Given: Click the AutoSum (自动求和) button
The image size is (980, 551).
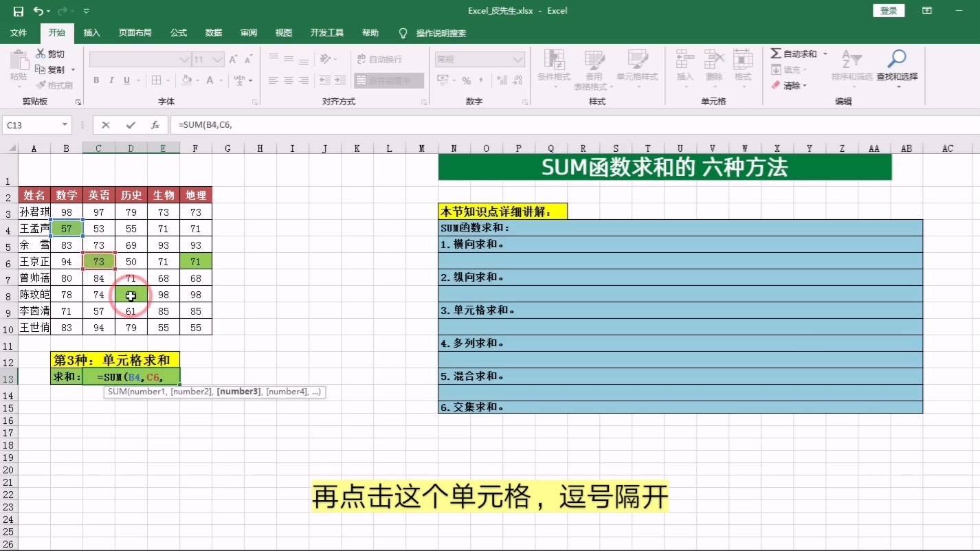Looking at the screenshot, I should pyautogui.click(x=794, y=54).
